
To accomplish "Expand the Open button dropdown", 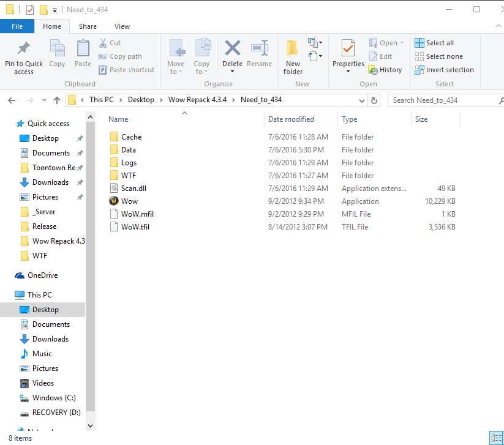I will [402, 43].
